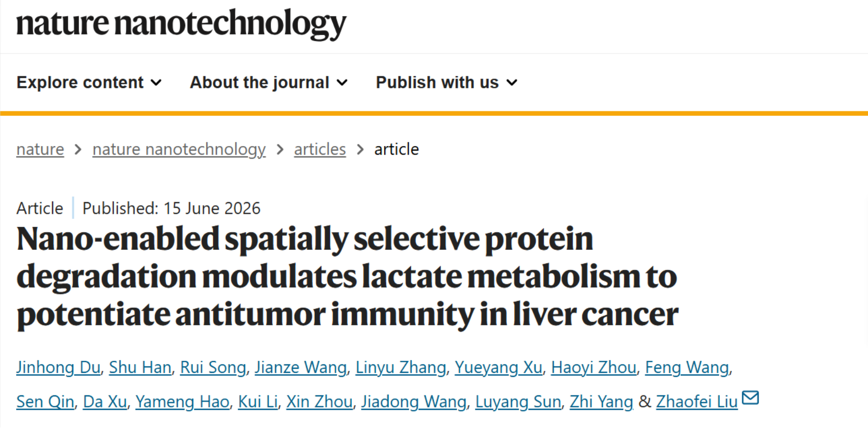View author Yameng Hao info
The width and height of the screenshot is (868, 428).
[182, 401]
